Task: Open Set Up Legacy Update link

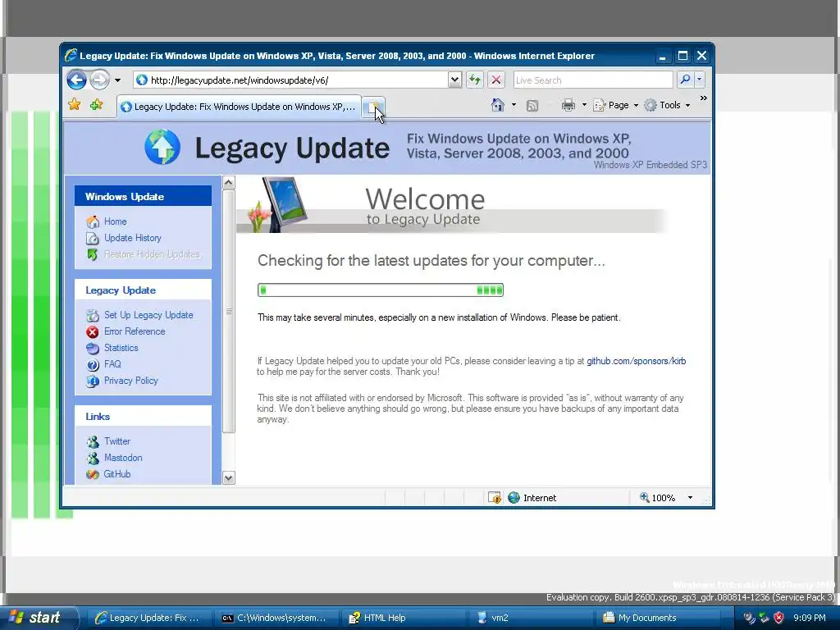Action: pos(148,315)
